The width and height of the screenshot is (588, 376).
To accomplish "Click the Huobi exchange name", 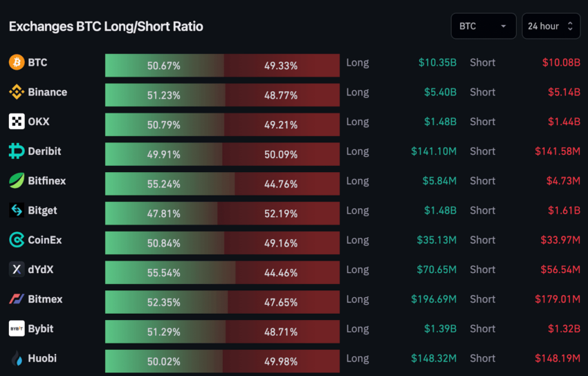I will [42, 359].
